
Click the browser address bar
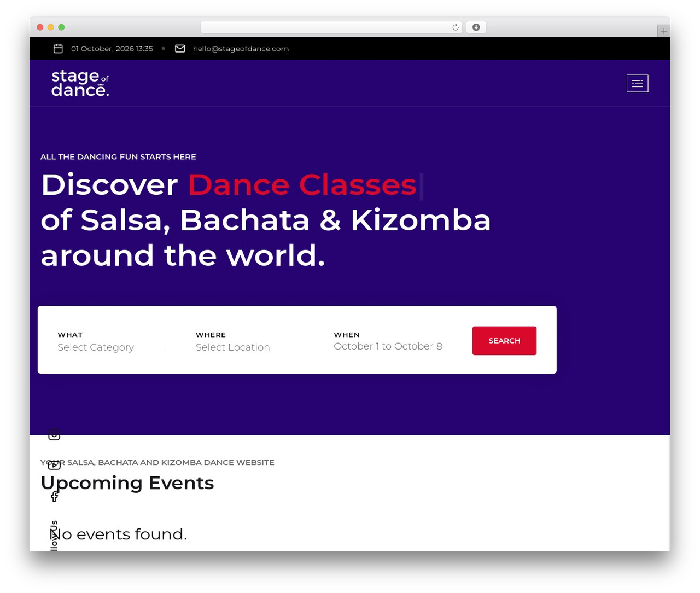tap(331, 27)
